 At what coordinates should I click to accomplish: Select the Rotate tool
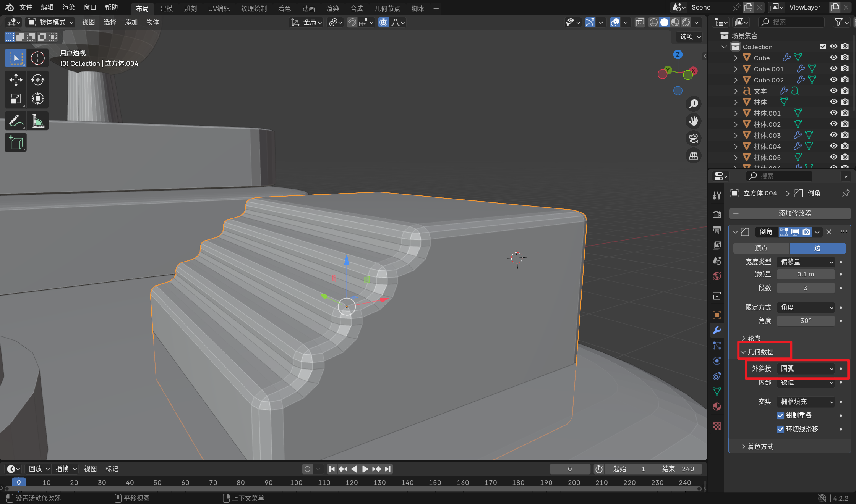(37, 79)
